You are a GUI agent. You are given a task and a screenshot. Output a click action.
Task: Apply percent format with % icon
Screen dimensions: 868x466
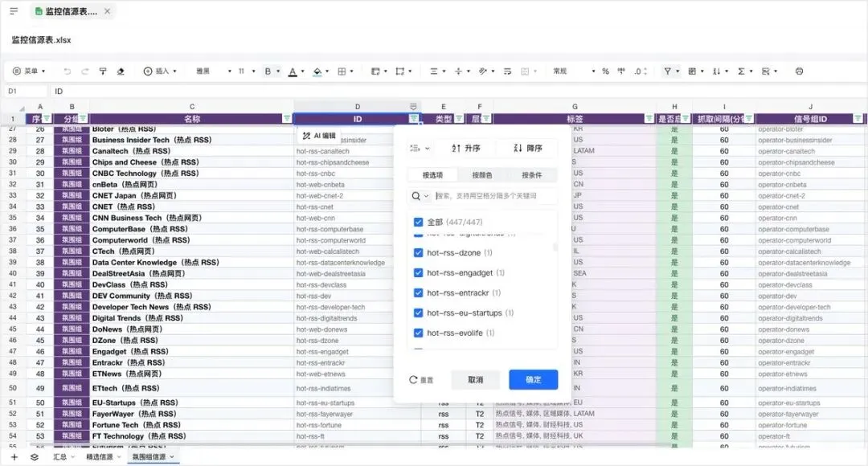(606, 72)
